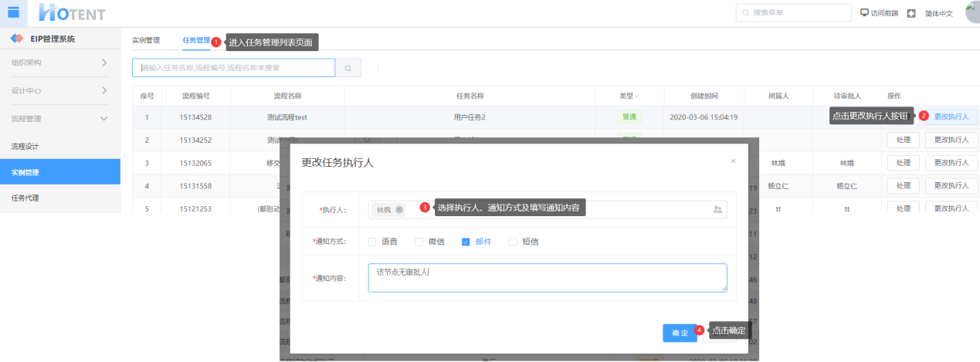
Task: Click the 执行人 selection field
Action: tap(548, 210)
